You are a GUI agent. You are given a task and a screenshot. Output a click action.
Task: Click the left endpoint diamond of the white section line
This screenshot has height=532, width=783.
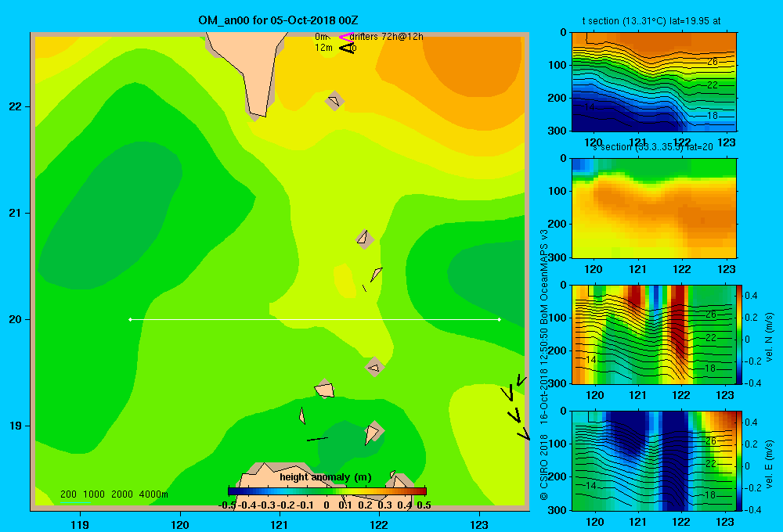(x=130, y=319)
